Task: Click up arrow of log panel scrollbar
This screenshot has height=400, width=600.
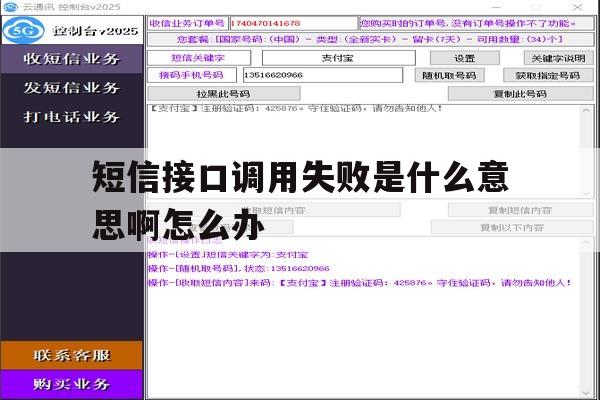Action: coord(586,243)
